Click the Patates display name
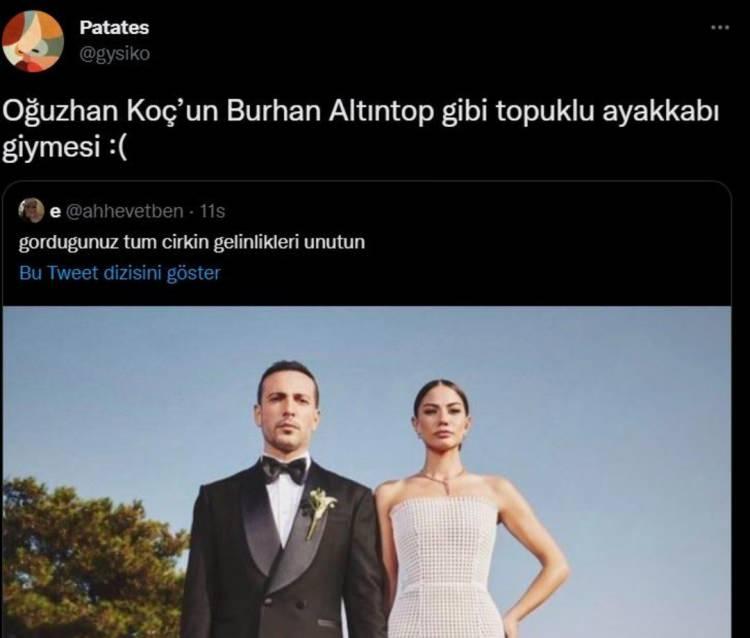The height and width of the screenshot is (638, 750). click(x=114, y=28)
